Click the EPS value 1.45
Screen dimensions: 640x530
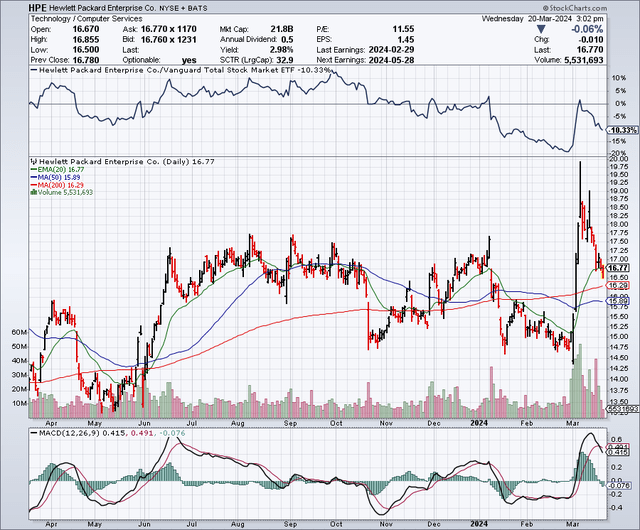coord(406,39)
